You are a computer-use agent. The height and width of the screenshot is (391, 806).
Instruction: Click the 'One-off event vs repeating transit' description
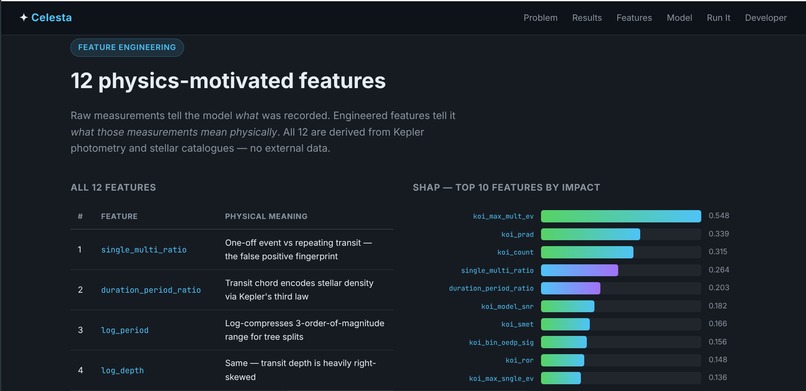(299, 249)
